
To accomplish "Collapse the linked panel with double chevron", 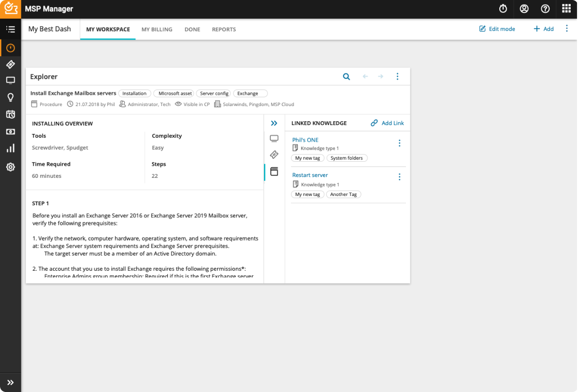I will (274, 123).
